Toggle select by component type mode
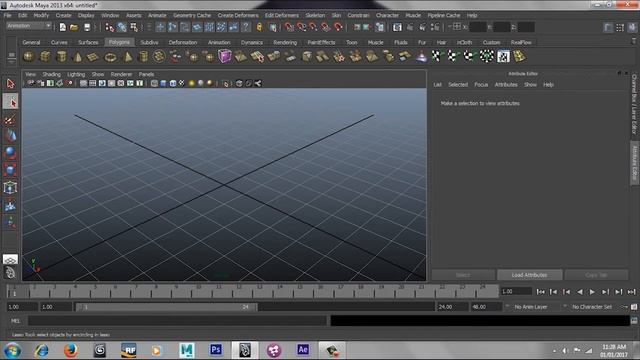Screen dimensions: 640x360 [134, 27]
